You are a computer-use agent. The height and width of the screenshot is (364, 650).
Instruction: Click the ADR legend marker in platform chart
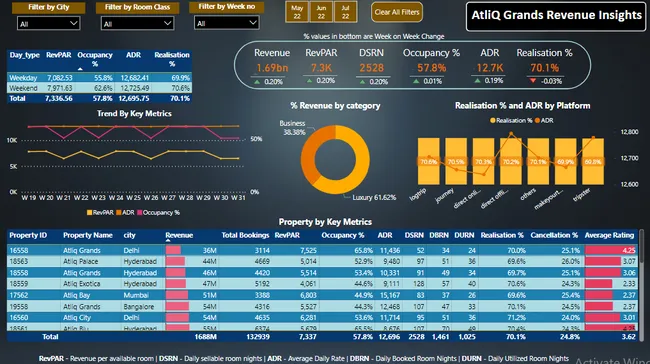click(x=537, y=121)
